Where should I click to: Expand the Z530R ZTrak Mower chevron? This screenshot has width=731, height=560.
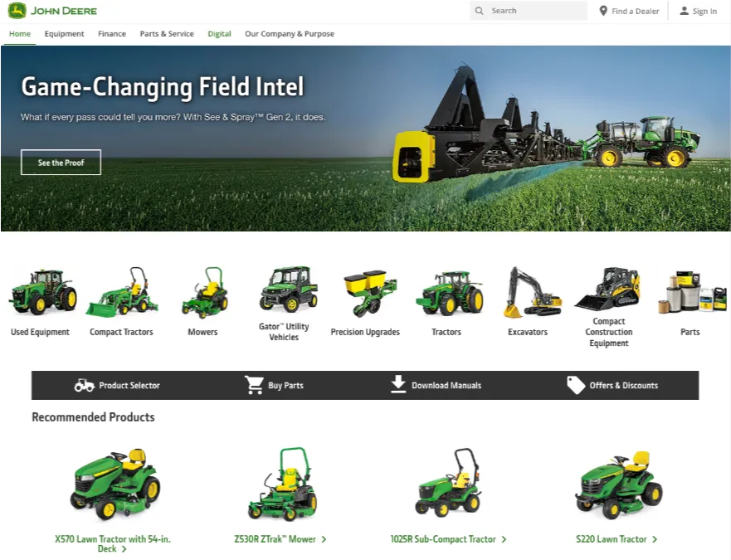pyautogui.click(x=325, y=538)
